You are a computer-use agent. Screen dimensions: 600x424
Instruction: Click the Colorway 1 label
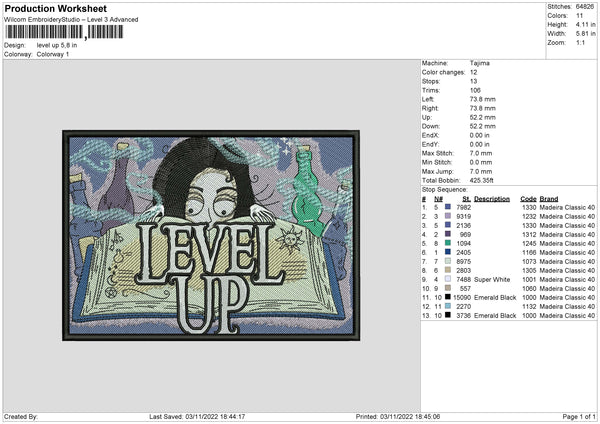52,53
